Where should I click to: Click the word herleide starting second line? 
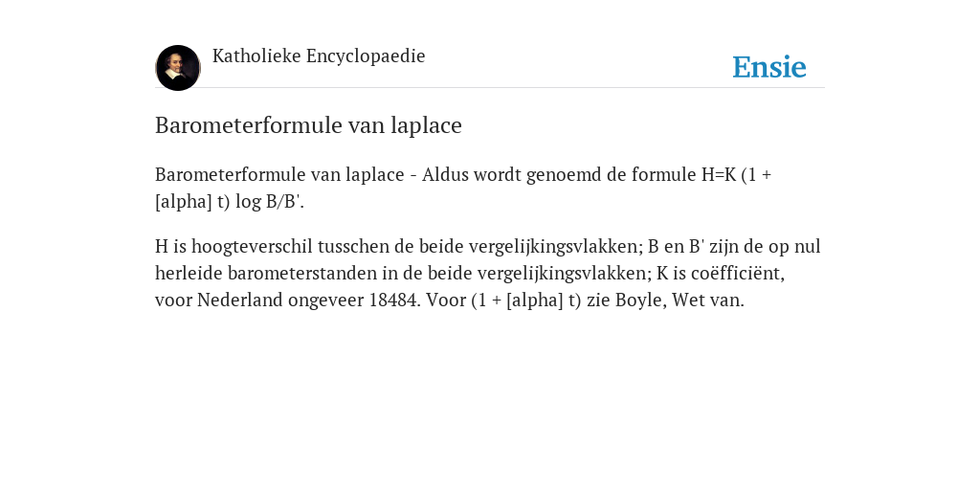click(189, 273)
